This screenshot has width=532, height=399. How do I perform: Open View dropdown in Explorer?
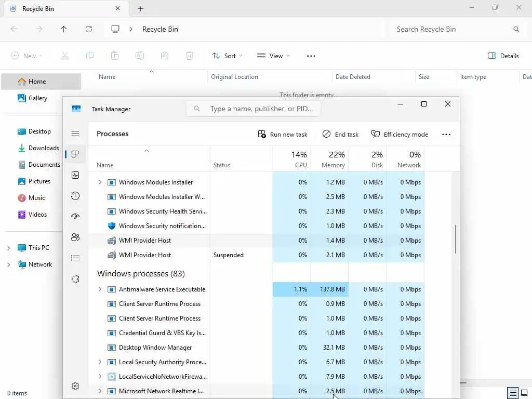coord(273,56)
